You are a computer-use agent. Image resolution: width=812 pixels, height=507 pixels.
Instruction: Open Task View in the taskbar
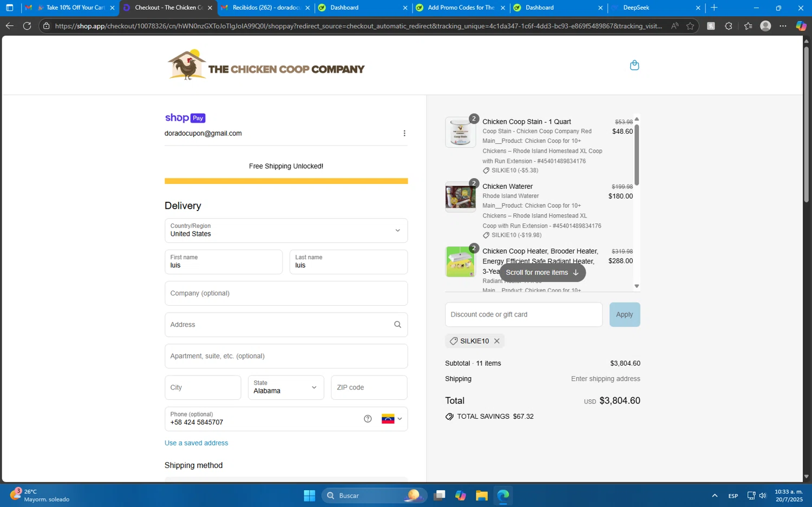click(x=440, y=496)
